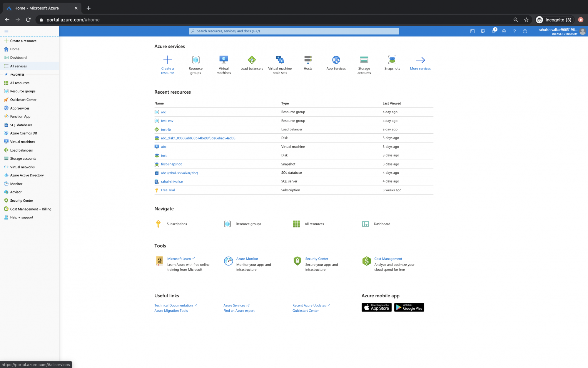Open the account menu via the avatar
Image resolution: width=588 pixels, height=368 pixels.
[583, 31]
